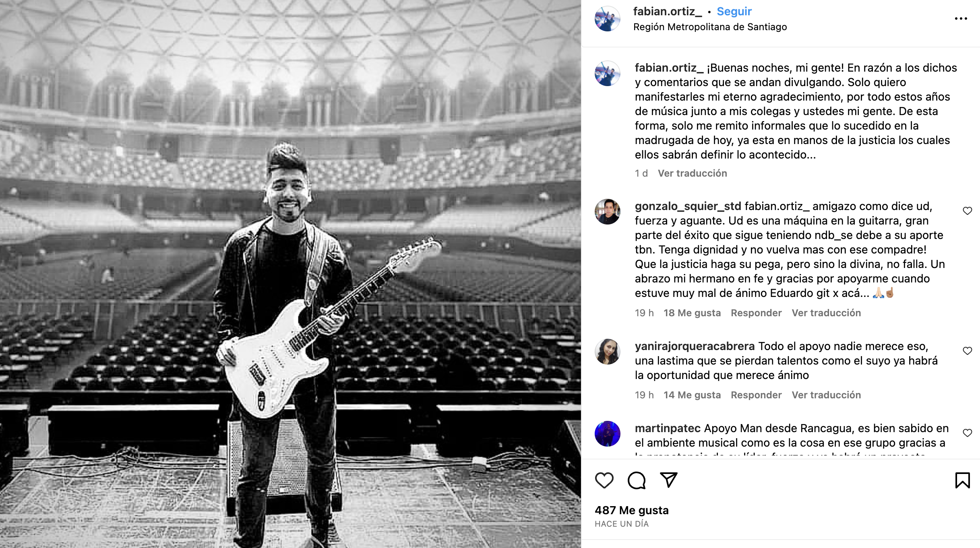Open yanirajorqueracabrera's avatar

tap(607, 352)
